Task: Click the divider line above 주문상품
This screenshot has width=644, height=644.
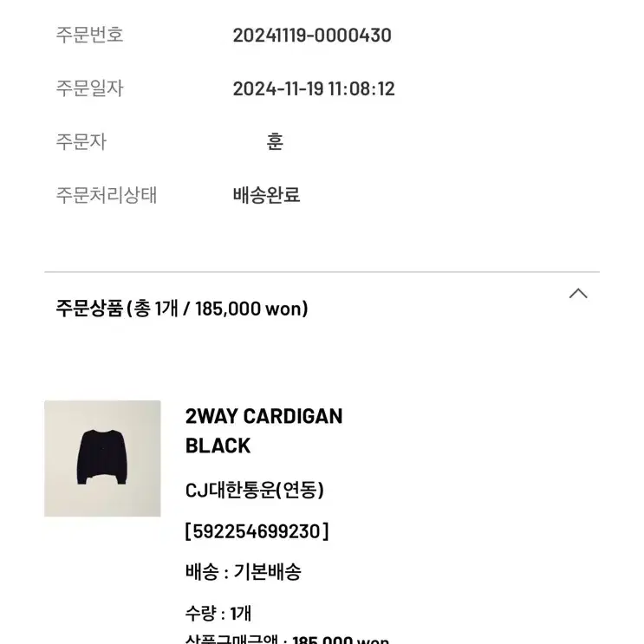Action: pos(322,272)
